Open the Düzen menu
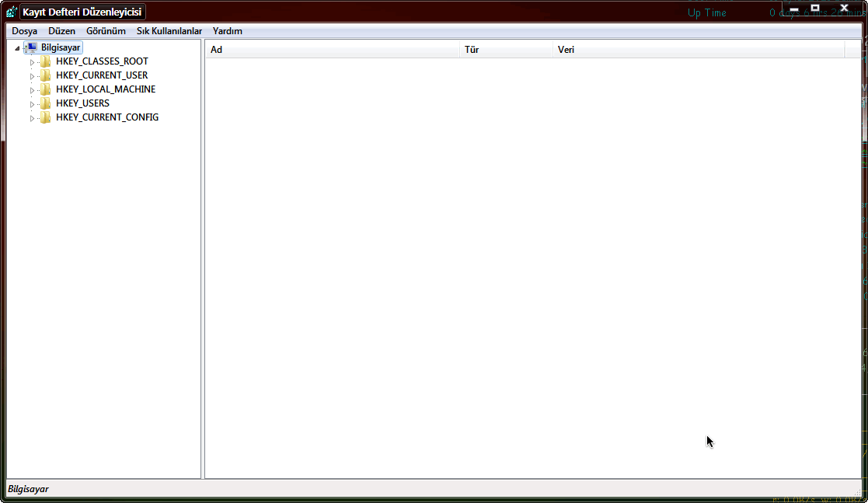 [61, 31]
